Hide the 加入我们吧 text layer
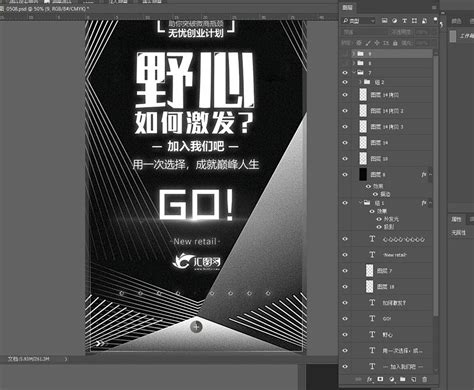Viewport: 474px width, 390px height. [345, 366]
